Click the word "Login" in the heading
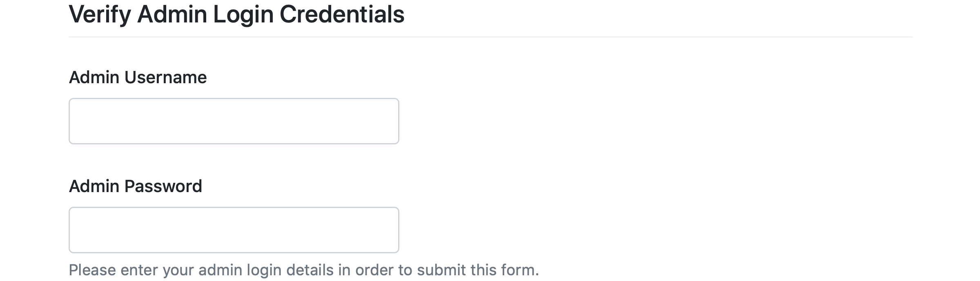The width and height of the screenshot is (980, 281). coord(243,15)
